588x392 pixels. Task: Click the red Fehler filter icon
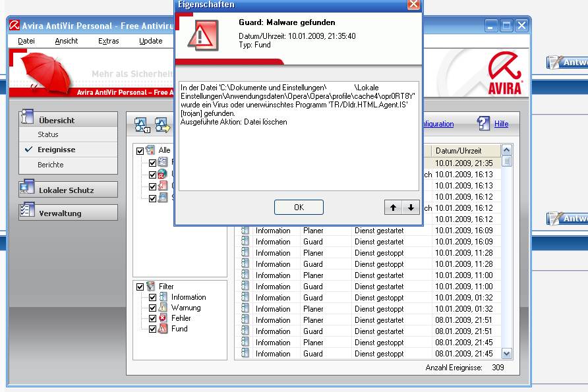click(163, 318)
